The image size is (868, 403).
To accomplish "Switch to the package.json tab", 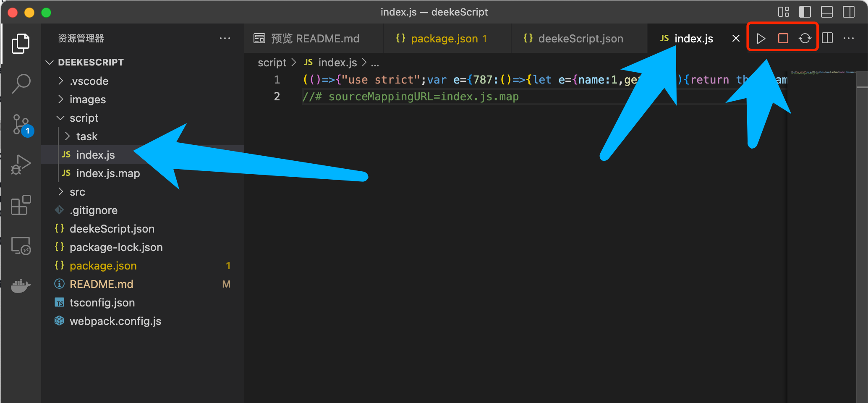I will point(444,39).
